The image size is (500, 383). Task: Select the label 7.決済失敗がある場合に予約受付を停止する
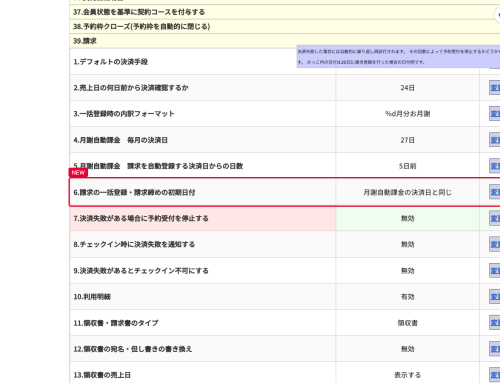pyautogui.click(x=141, y=218)
